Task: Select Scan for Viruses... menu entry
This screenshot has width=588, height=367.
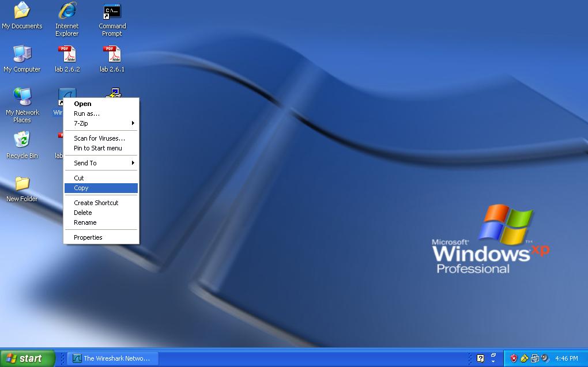Action: pyautogui.click(x=101, y=138)
